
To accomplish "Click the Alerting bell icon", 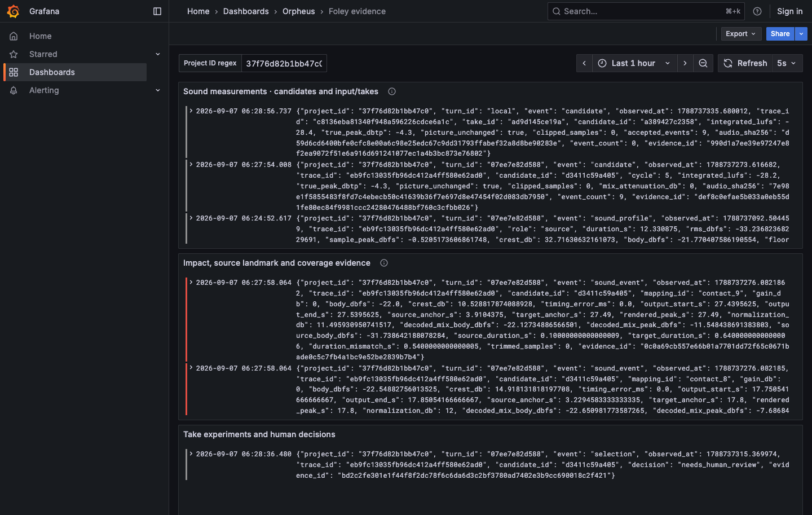I will [x=14, y=90].
